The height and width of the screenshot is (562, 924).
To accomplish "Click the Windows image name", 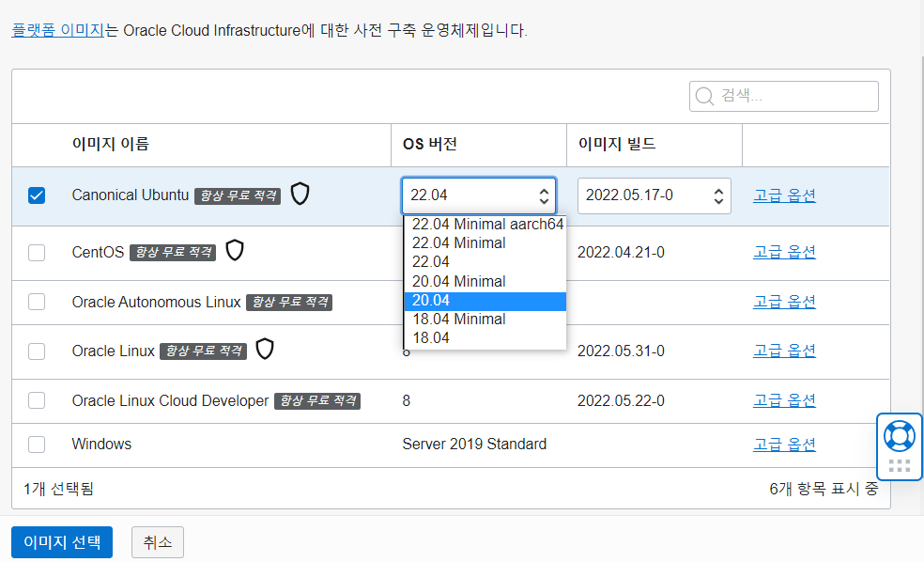I will point(101,445).
